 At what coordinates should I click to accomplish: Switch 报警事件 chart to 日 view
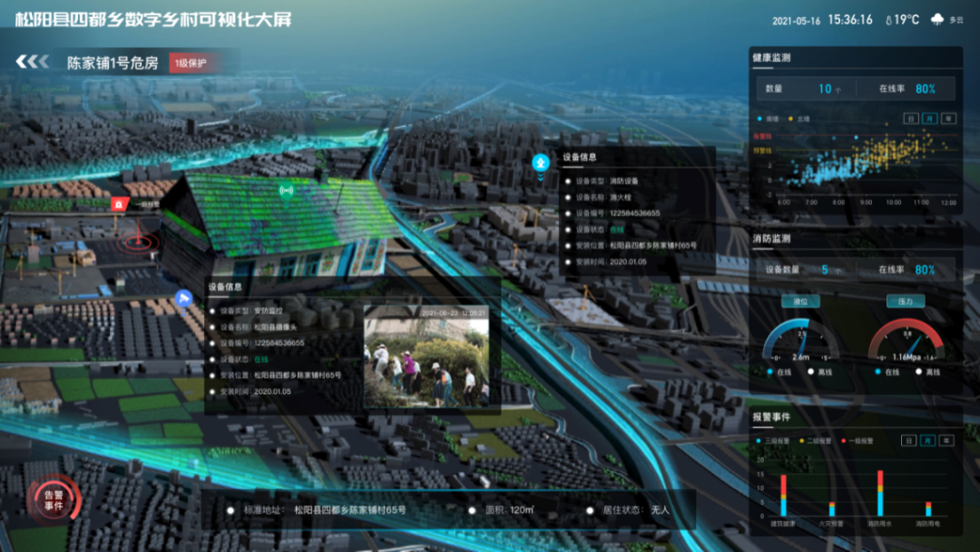coord(909,440)
